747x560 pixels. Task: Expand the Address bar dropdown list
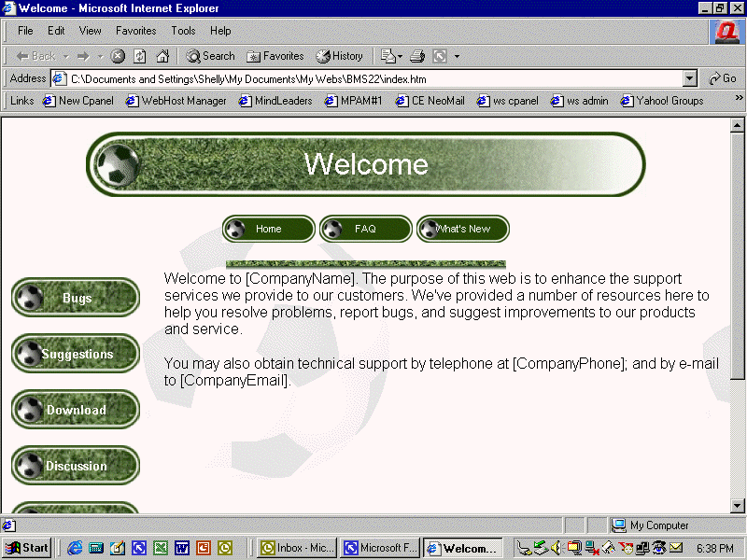(689, 78)
